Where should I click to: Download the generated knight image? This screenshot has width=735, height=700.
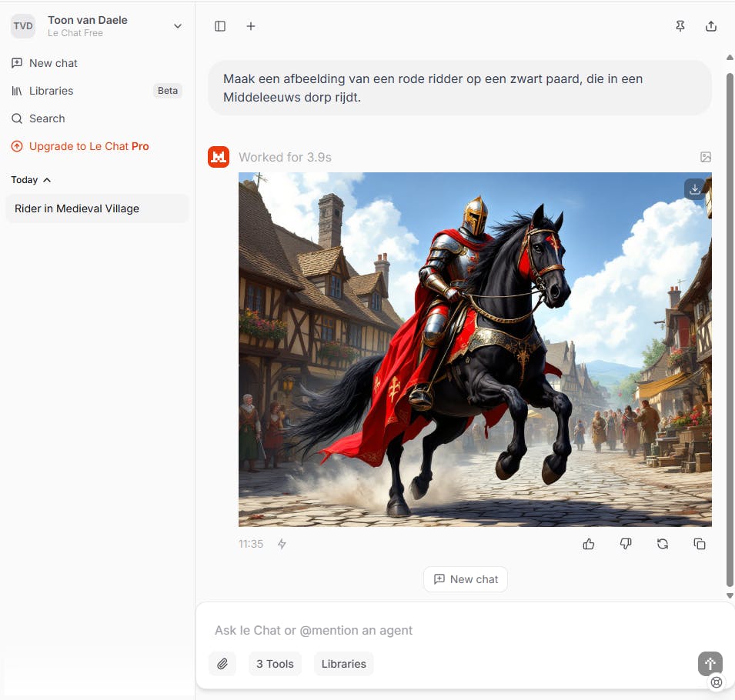(x=694, y=188)
